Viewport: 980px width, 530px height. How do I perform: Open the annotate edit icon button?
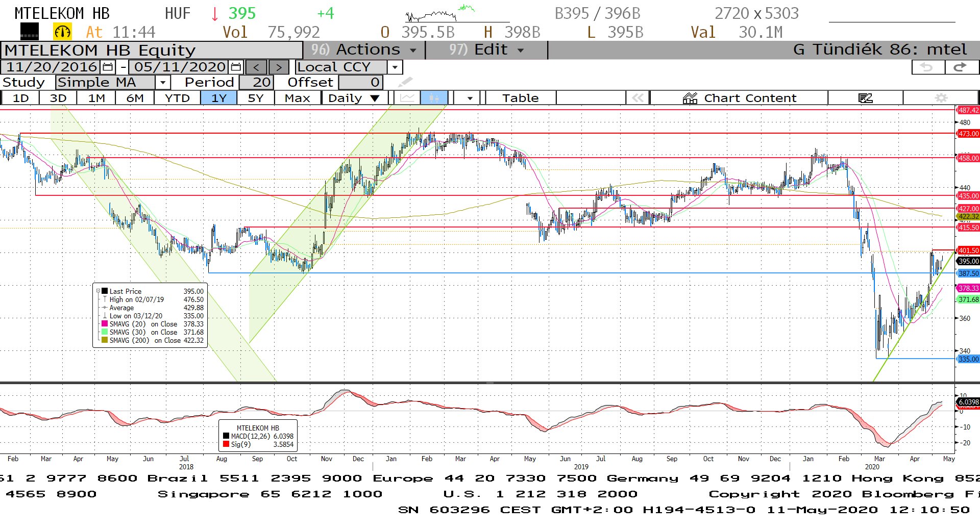click(866, 97)
